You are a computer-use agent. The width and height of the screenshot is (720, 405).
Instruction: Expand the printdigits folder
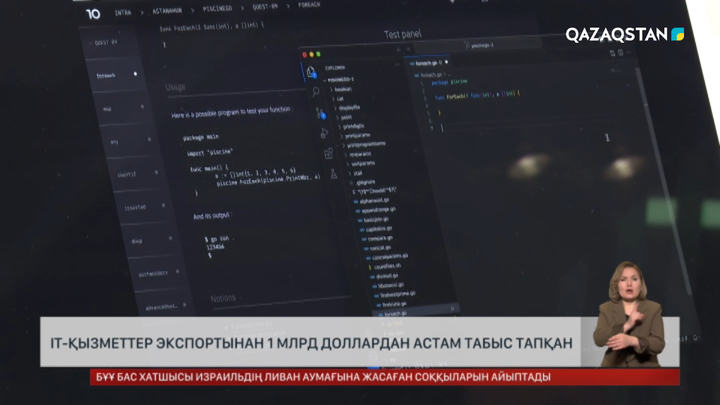click(352, 126)
